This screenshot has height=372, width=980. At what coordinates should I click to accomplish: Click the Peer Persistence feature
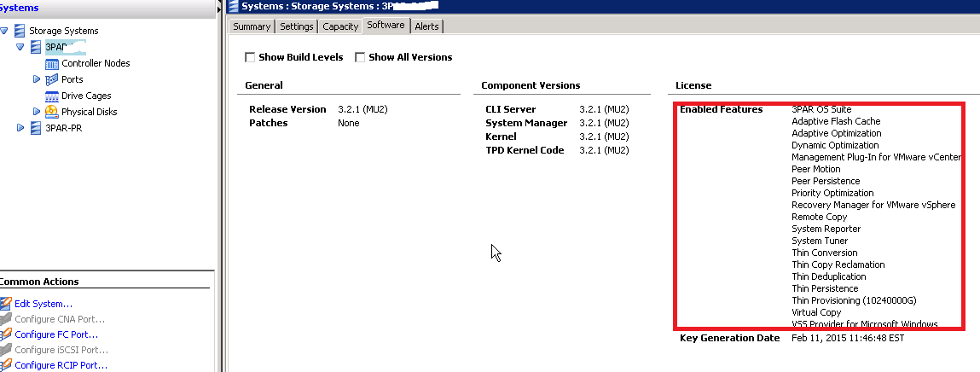tap(826, 181)
